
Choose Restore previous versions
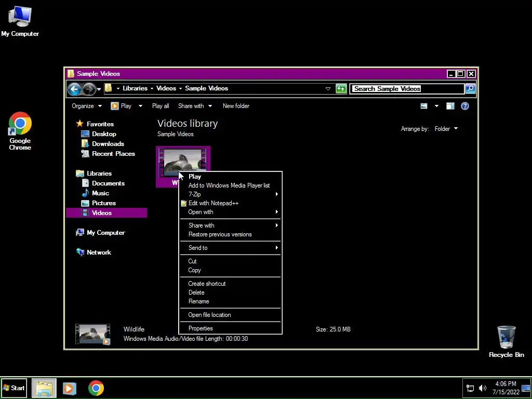[x=230, y=234]
